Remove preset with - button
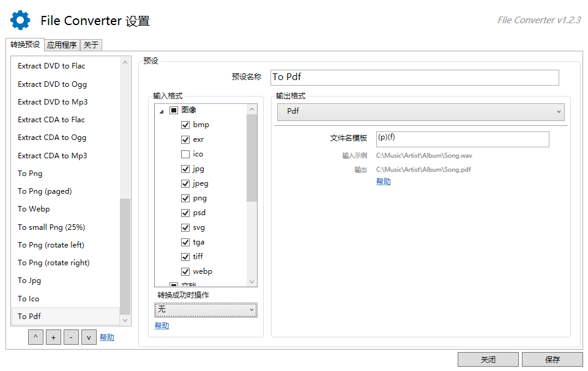The image size is (588, 371). [x=71, y=337]
